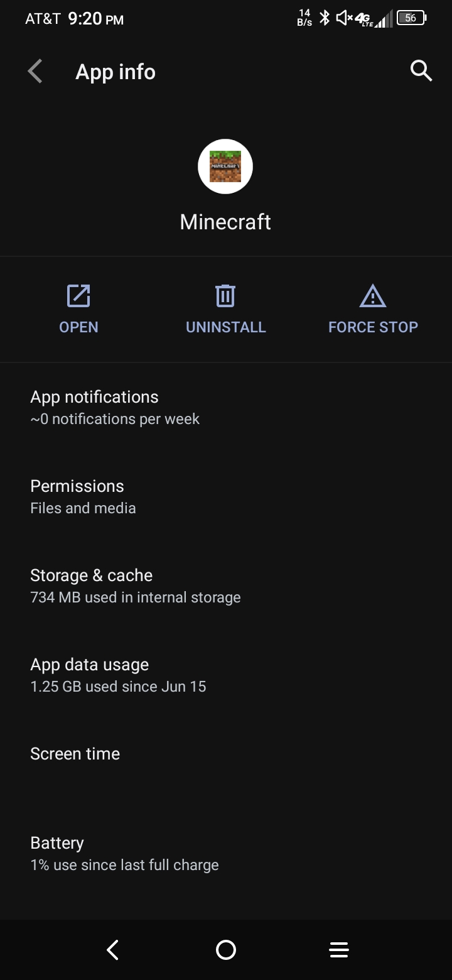Tap the UNINSTALL text label

point(226,327)
